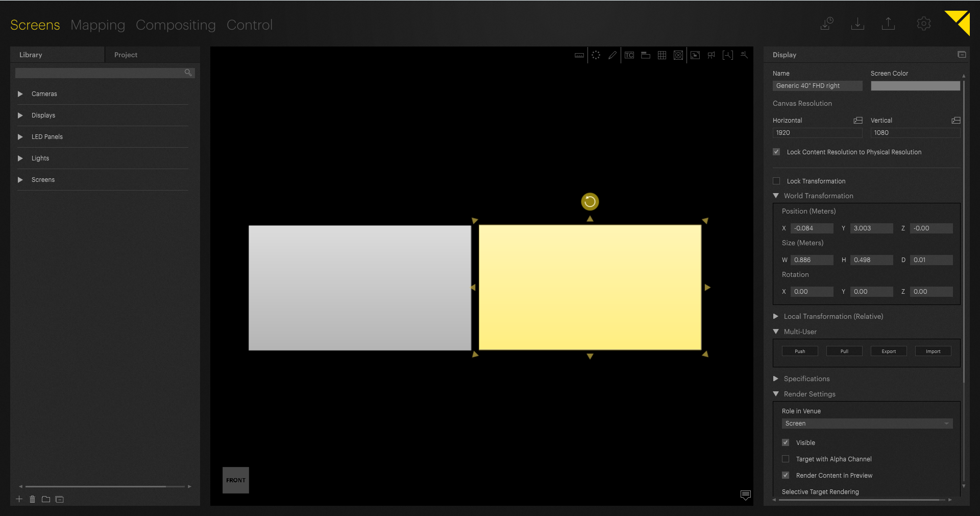Expand the LED Panels library category
This screenshot has width=980, height=516.
(x=20, y=137)
